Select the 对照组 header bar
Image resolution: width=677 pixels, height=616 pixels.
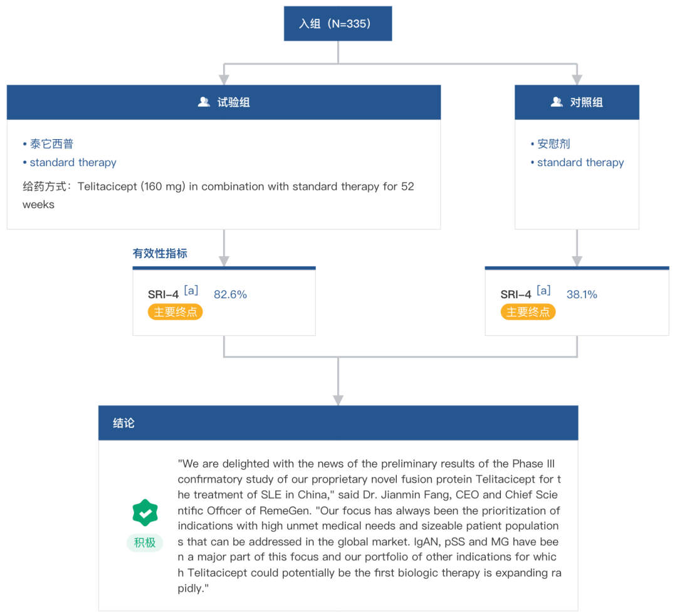coord(577,102)
